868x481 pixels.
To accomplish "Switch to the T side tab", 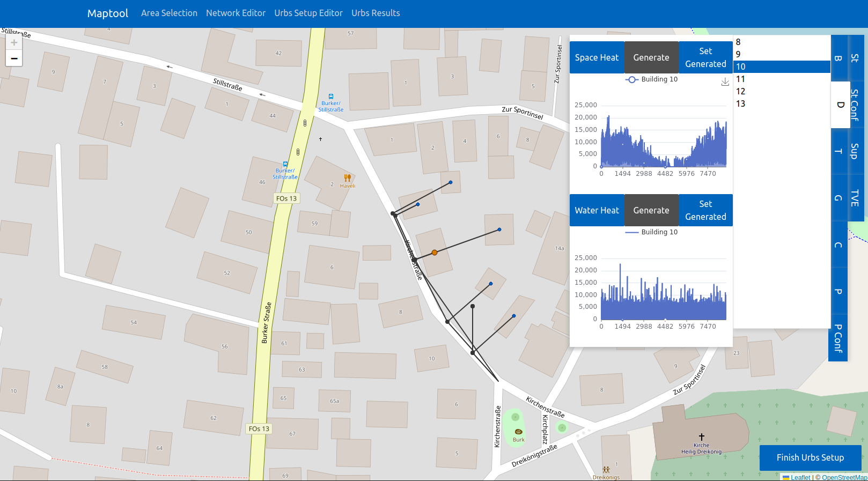I will [838, 151].
